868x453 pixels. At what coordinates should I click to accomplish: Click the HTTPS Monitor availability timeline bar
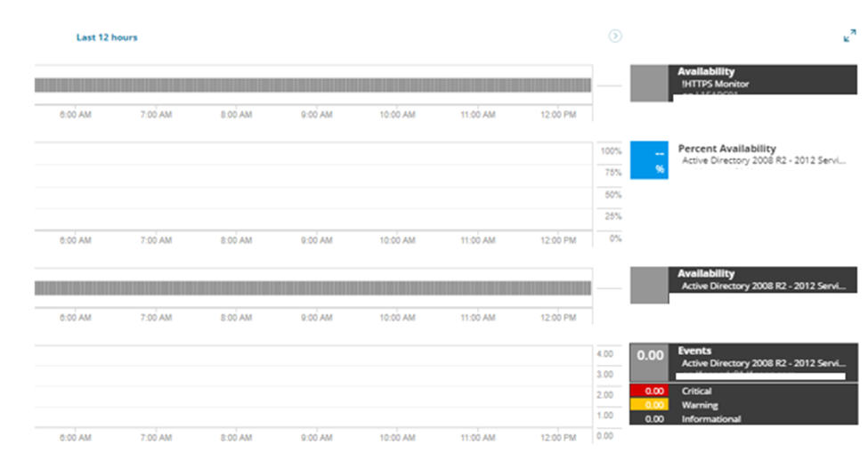click(312, 85)
